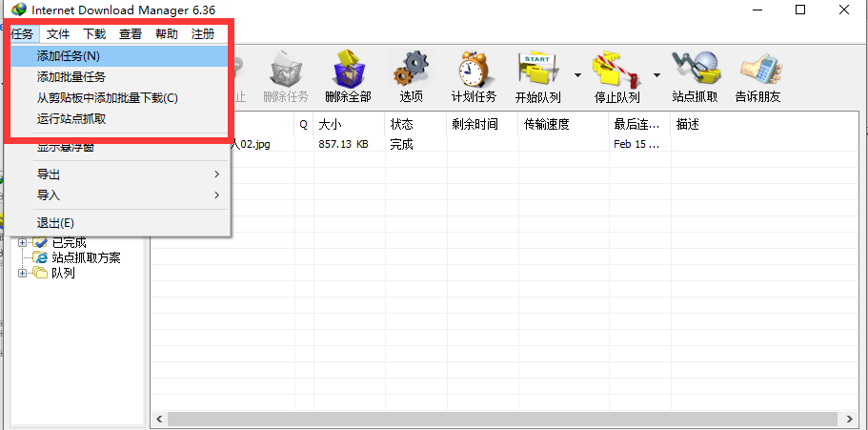Open the 下载 menu
Viewport: 868px width, 430px height.
(x=94, y=34)
